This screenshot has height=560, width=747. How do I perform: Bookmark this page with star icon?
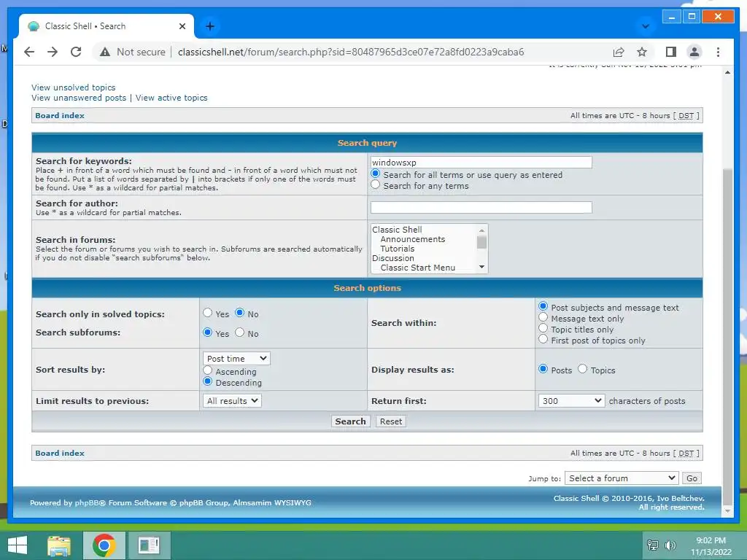pyautogui.click(x=642, y=52)
